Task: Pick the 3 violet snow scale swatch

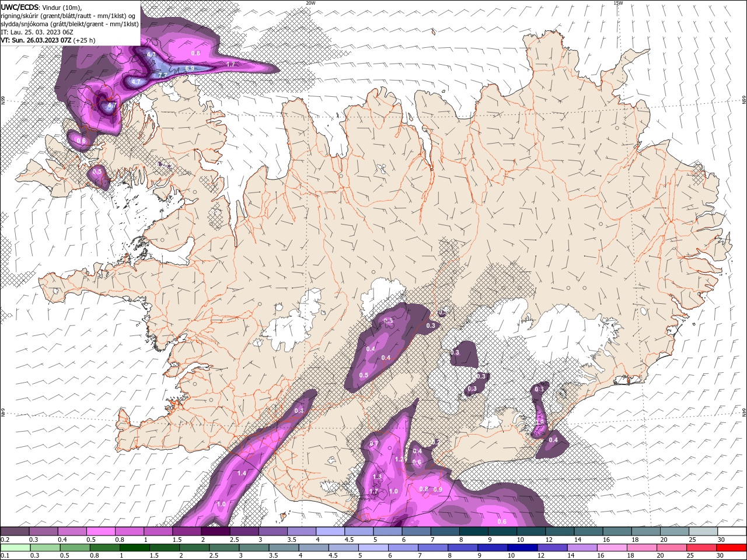Action: point(273,531)
